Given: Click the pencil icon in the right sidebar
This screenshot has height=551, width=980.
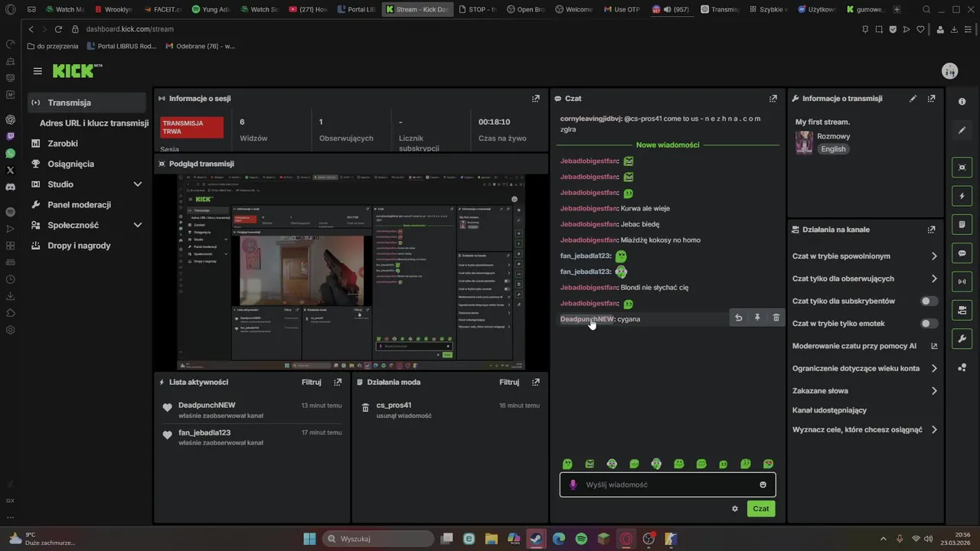Looking at the screenshot, I should (x=962, y=130).
